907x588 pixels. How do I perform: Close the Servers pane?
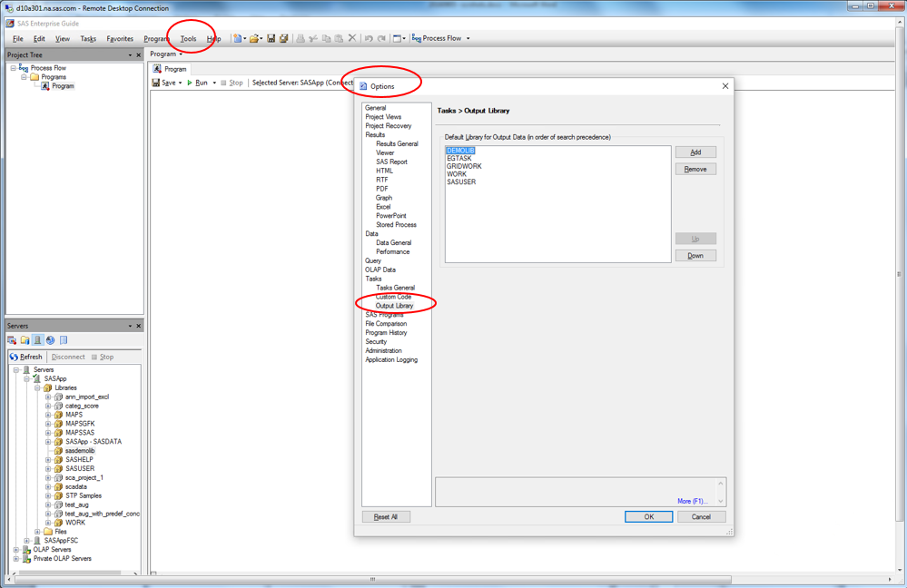pos(138,326)
